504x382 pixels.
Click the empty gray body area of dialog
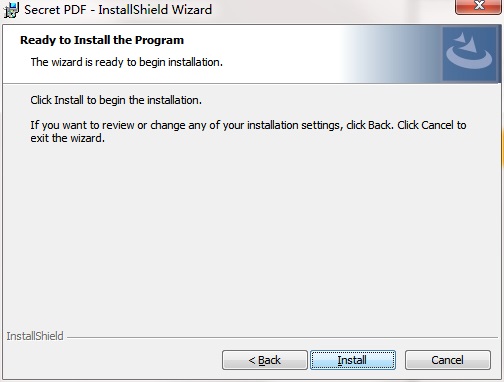[x=252, y=233]
